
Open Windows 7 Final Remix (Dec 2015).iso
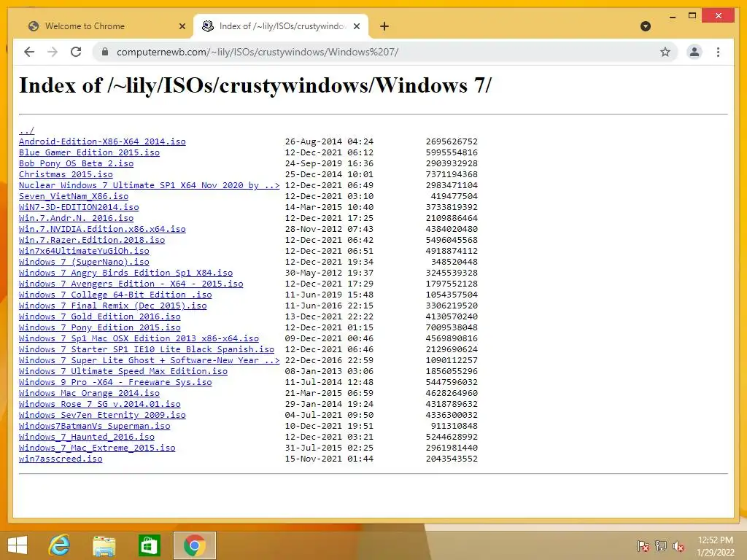point(113,306)
